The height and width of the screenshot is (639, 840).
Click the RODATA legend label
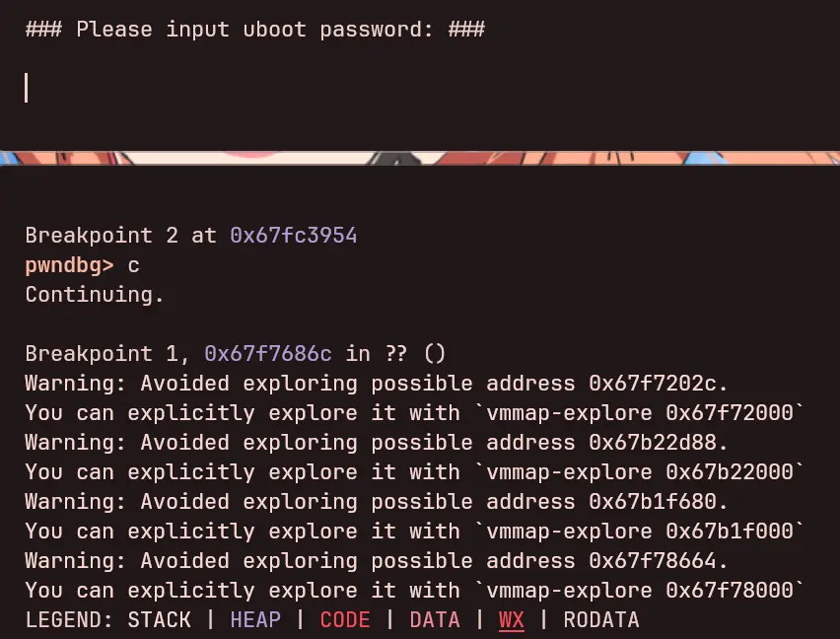(599, 620)
